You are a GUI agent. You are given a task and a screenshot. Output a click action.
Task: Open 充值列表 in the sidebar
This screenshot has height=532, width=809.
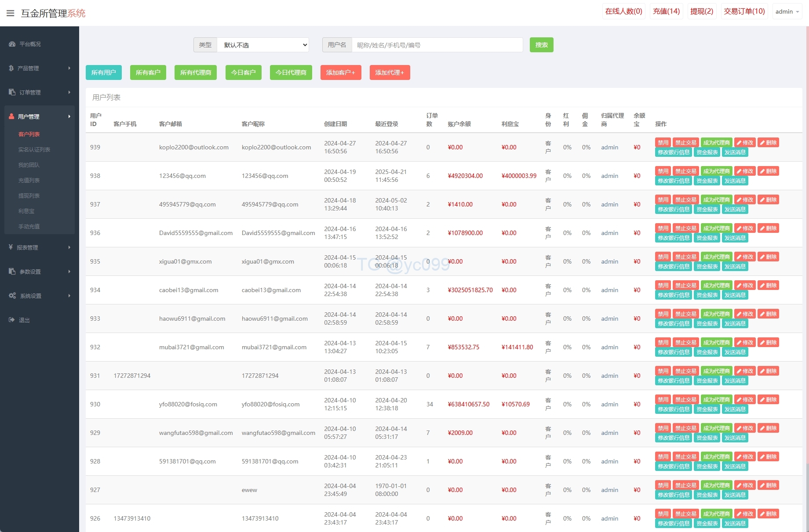pos(29,180)
